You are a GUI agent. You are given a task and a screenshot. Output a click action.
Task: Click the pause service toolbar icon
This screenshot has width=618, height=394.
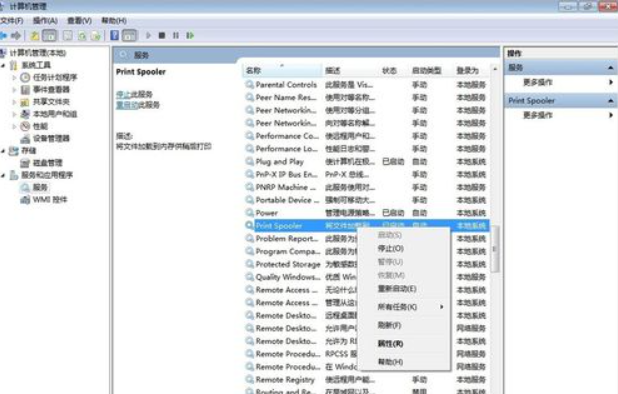tap(176, 35)
